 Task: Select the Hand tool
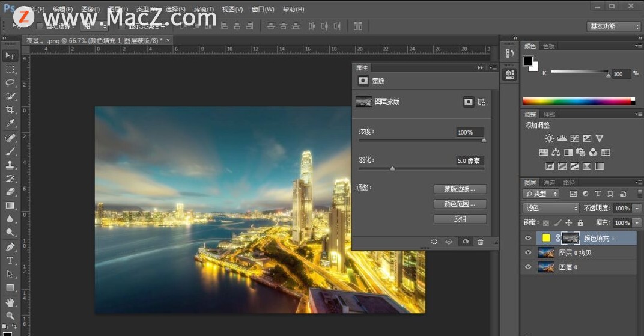10,302
